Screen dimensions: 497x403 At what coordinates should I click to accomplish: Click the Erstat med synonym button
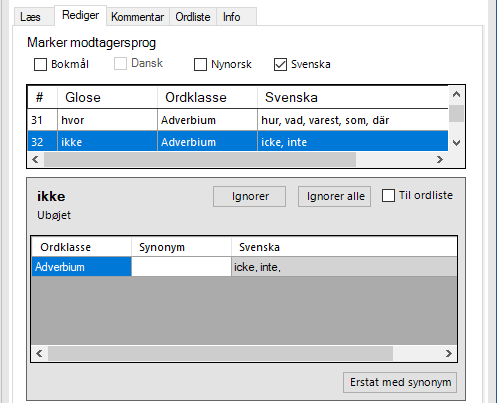click(400, 382)
